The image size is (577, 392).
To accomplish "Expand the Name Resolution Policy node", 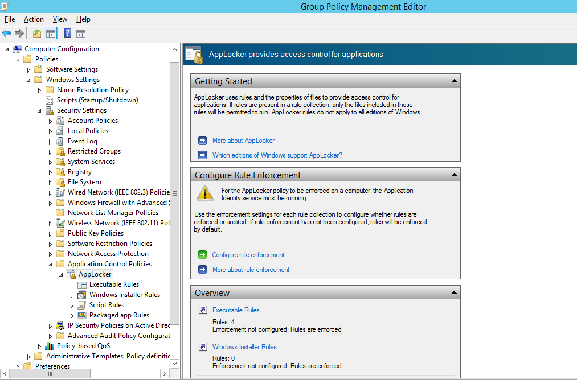I will tap(39, 90).
